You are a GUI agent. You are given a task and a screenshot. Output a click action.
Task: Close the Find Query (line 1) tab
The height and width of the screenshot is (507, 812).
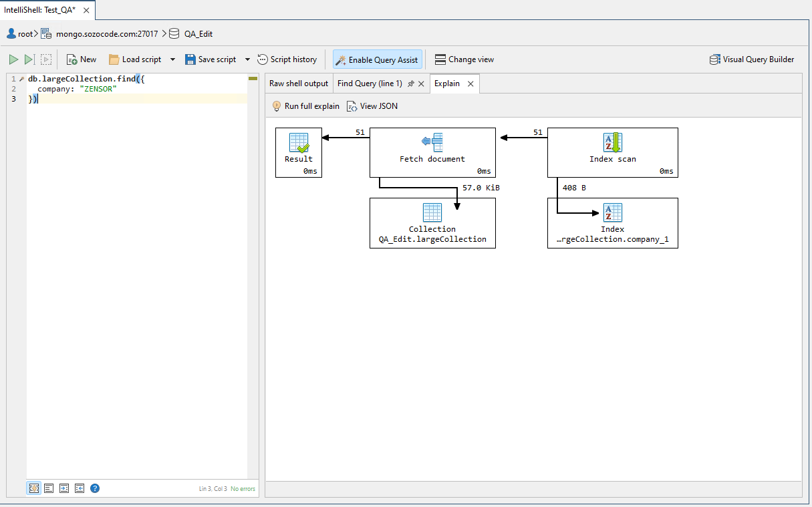pos(421,84)
